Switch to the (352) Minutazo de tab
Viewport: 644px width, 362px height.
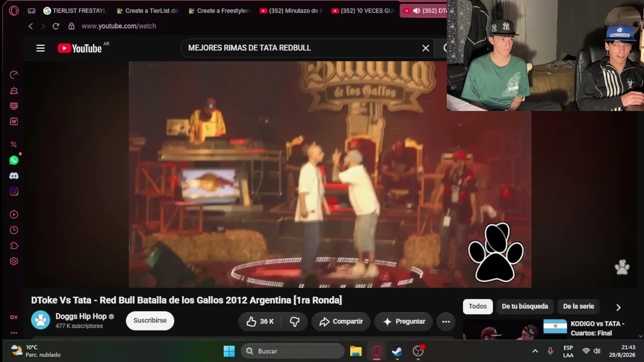[x=291, y=11]
